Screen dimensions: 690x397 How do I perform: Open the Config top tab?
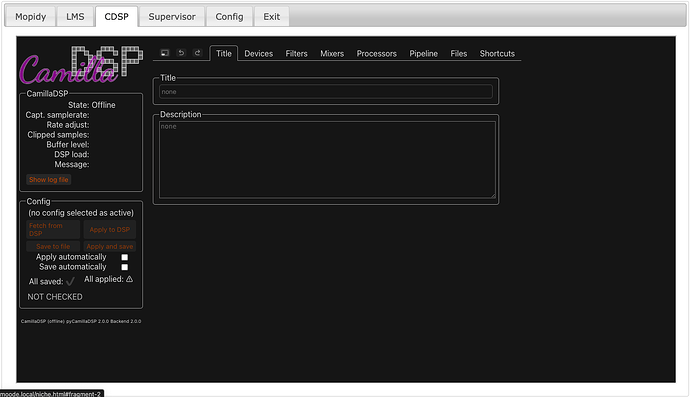(x=229, y=17)
